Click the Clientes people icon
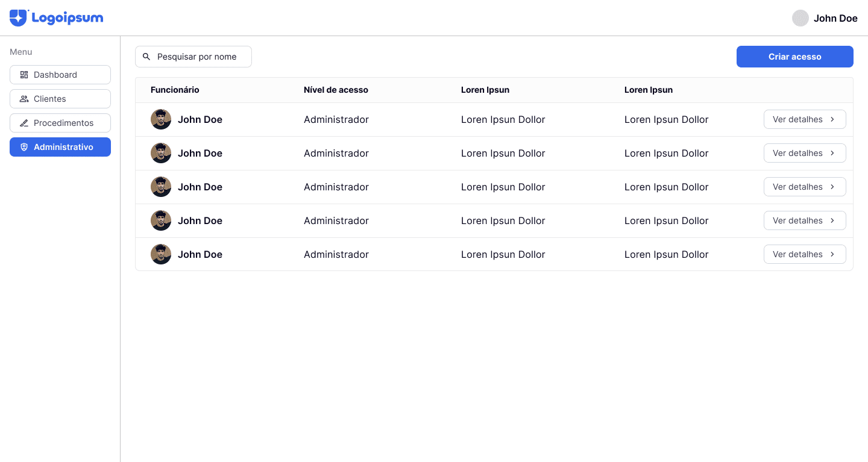This screenshot has height=462, width=868. click(x=24, y=99)
